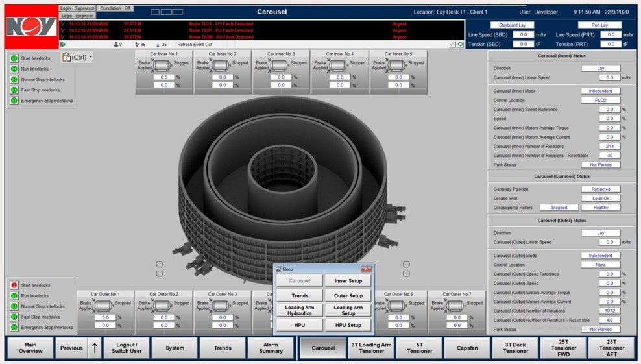The image size is (641, 364).
Task: Click the green refresh icon beside event list
Action: [x=461, y=44]
